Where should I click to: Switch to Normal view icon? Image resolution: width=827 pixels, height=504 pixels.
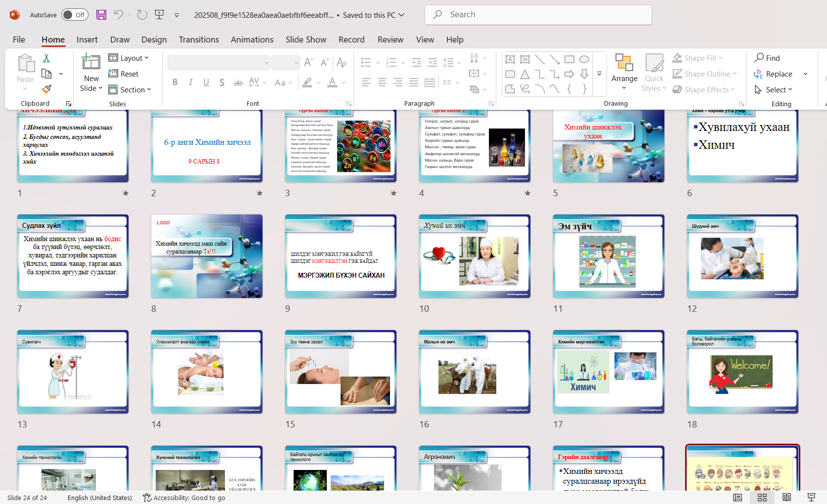(738, 498)
